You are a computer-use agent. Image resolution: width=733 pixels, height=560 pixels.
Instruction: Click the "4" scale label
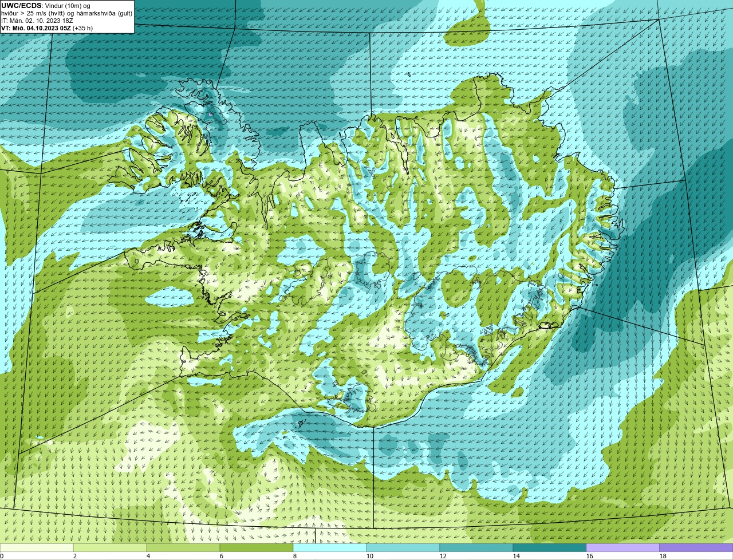[x=148, y=556]
